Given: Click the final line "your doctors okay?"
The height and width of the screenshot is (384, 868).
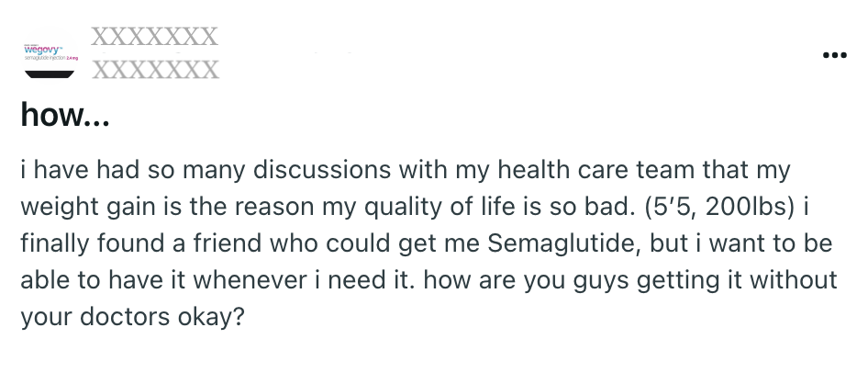Looking at the screenshot, I should 132,317.
